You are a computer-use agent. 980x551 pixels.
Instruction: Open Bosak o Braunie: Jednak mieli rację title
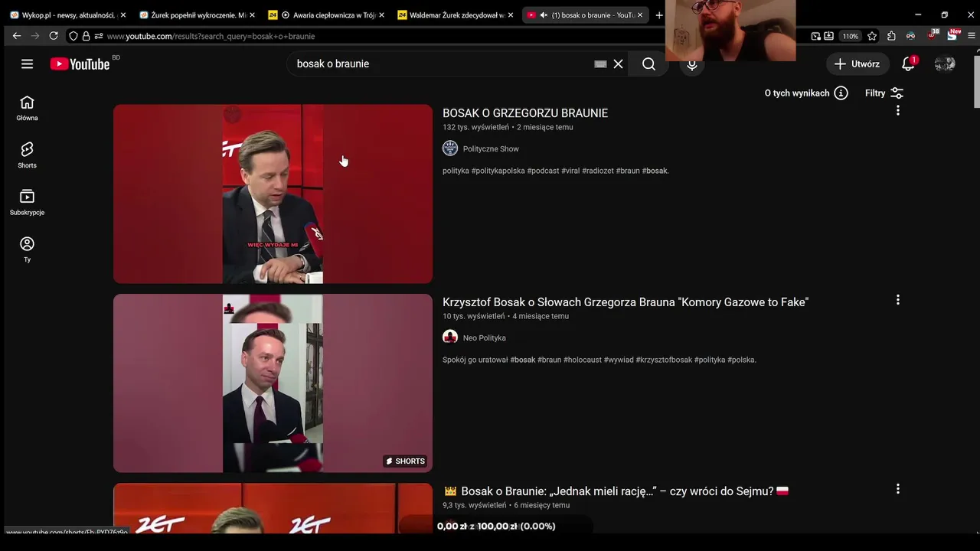[616, 491]
